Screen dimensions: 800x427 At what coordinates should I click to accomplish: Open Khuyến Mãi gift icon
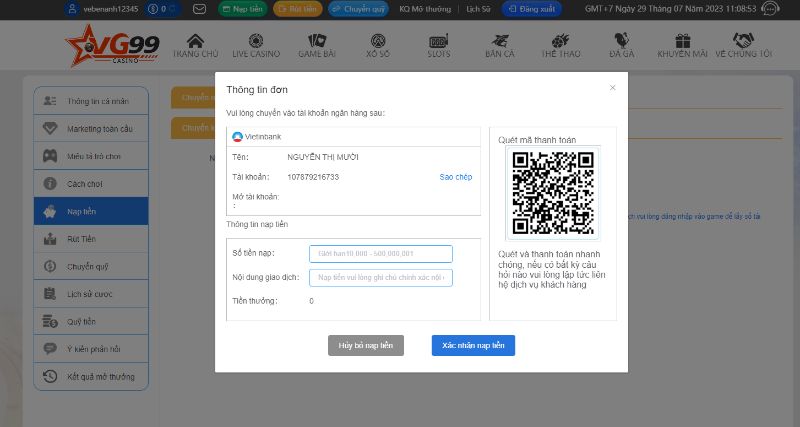pos(683,41)
